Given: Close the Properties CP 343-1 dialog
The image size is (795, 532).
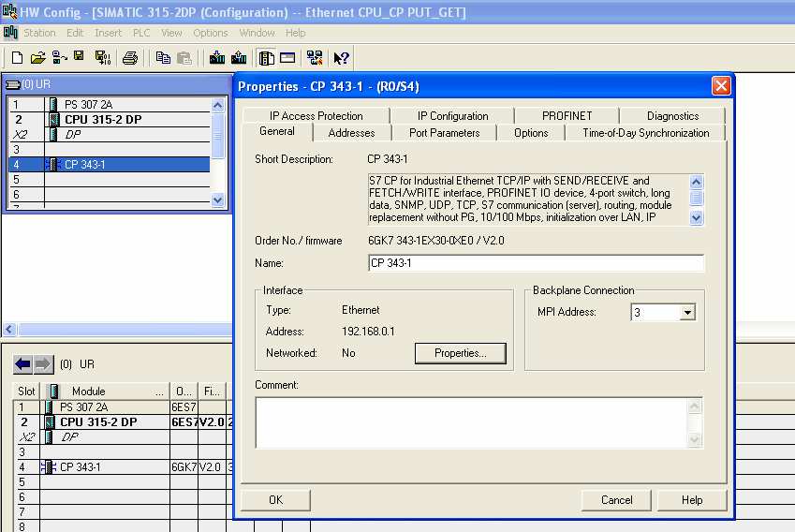Looking at the screenshot, I should point(721,86).
